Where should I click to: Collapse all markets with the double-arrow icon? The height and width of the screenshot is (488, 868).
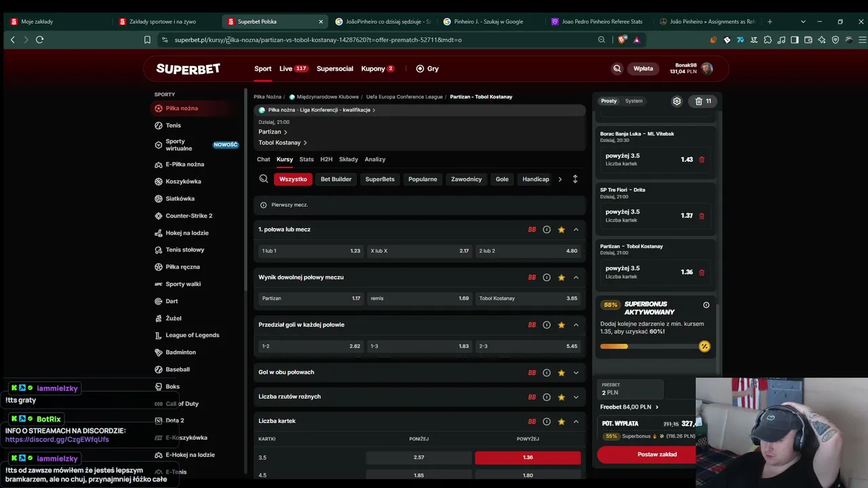tap(575, 179)
